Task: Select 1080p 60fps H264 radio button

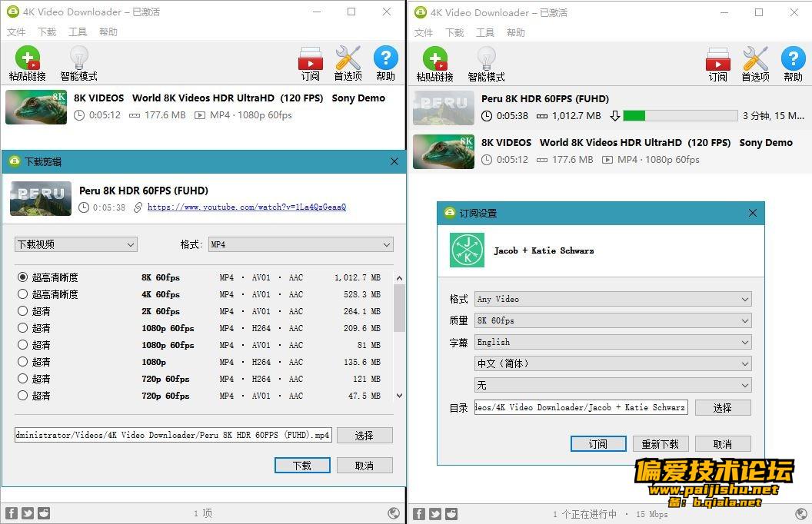Action: [x=22, y=327]
